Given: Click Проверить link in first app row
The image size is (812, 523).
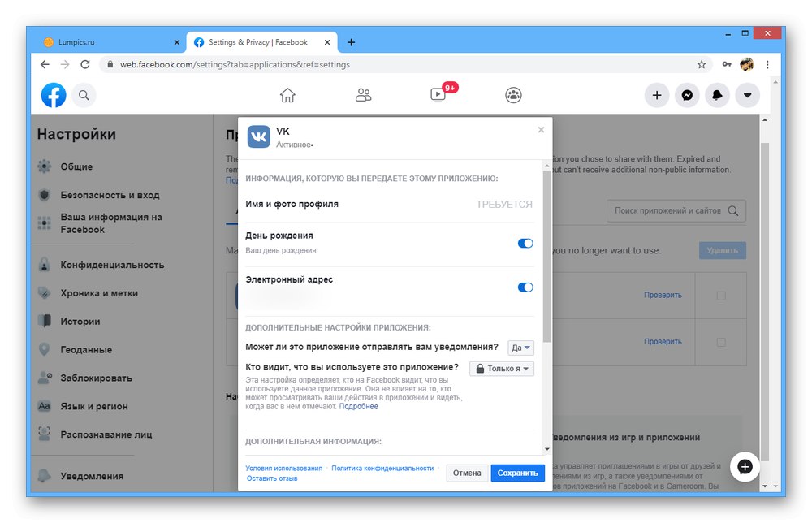Looking at the screenshot, I should coord(663,295).
